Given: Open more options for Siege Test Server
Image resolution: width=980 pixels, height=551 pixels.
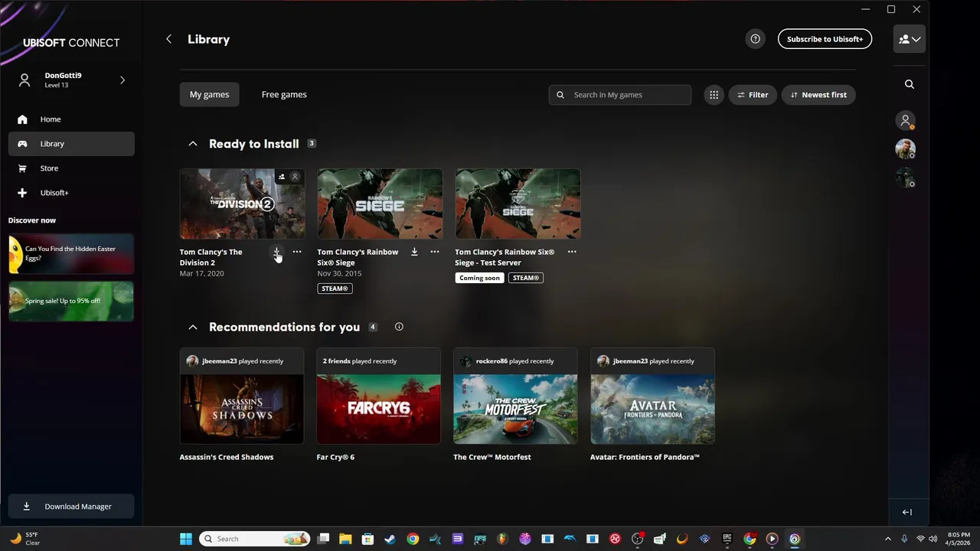Looking at the screenshot, I should coord(572,252).
